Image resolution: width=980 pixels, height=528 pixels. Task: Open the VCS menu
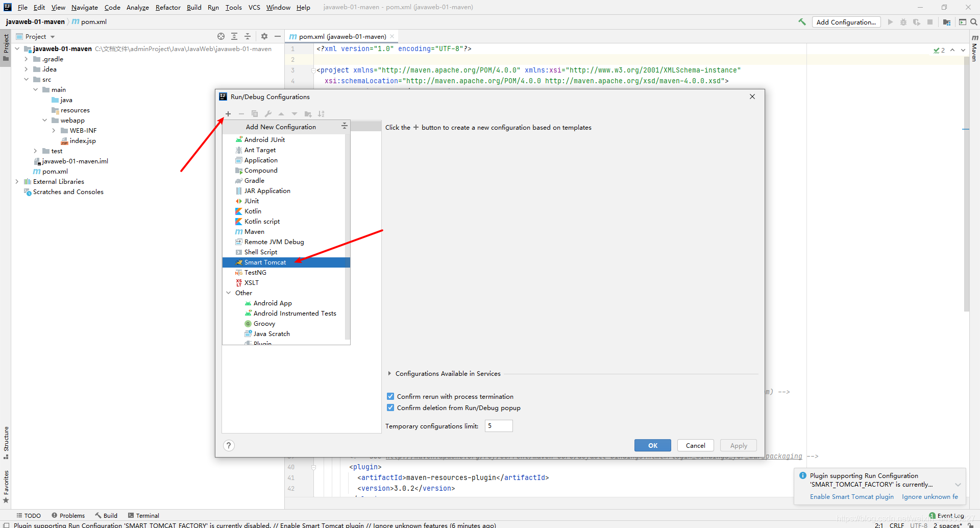coord(254,7)
